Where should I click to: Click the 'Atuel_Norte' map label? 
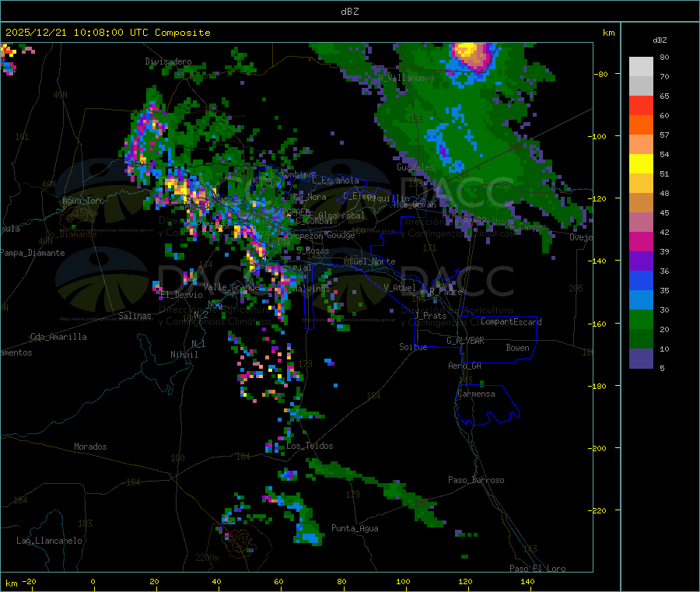pos(369,261)
